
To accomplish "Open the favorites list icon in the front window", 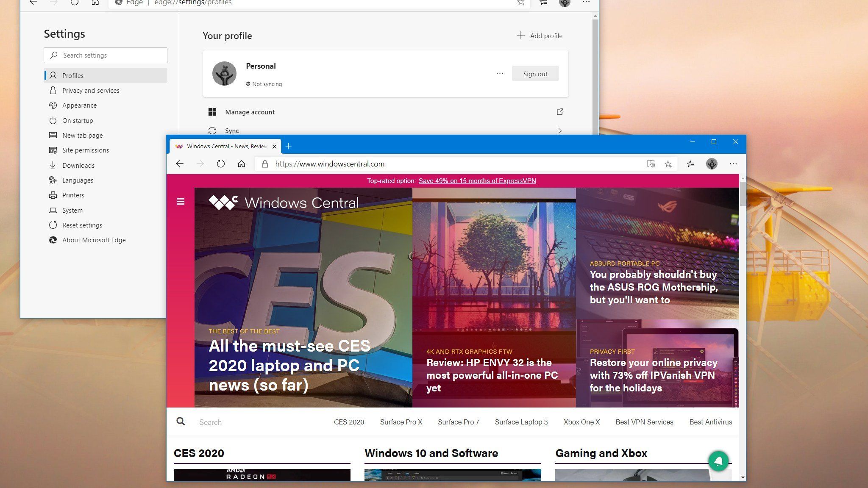I will (690, 164).
